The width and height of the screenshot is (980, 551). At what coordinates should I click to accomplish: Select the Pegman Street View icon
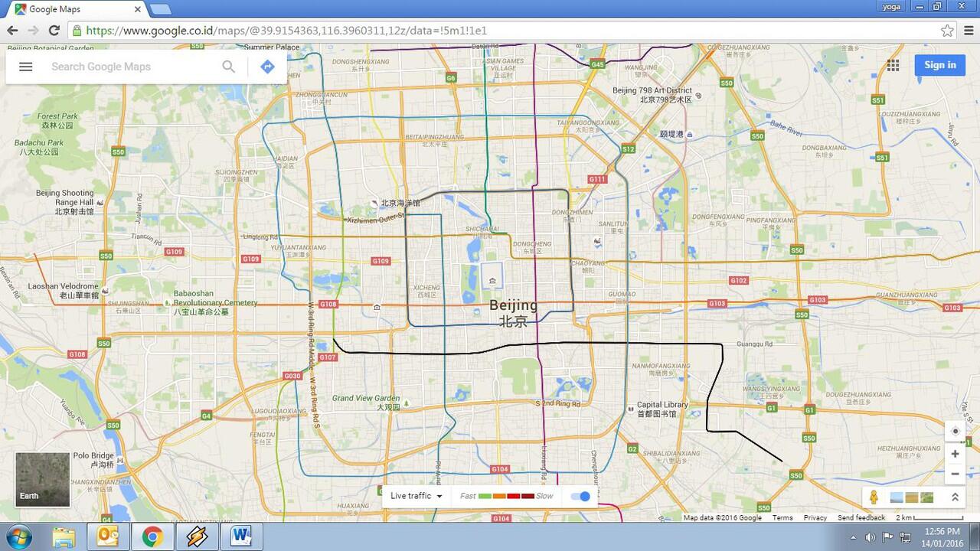(874, 497)
